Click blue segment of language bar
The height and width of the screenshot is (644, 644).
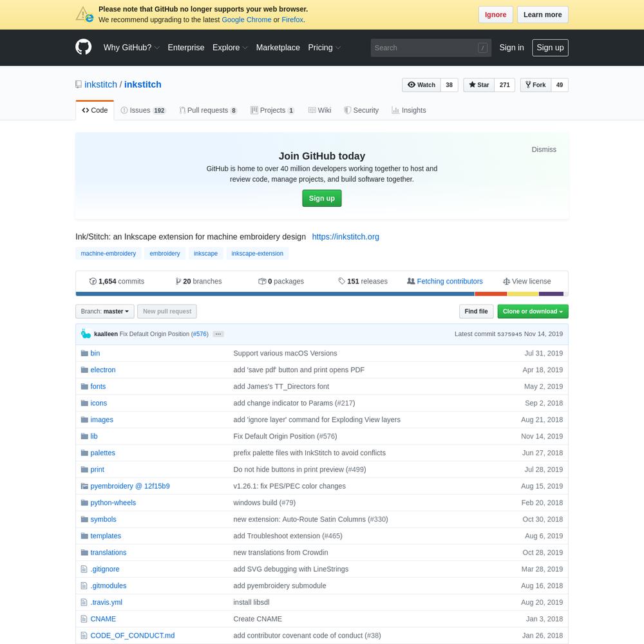(x=275, y=294)
